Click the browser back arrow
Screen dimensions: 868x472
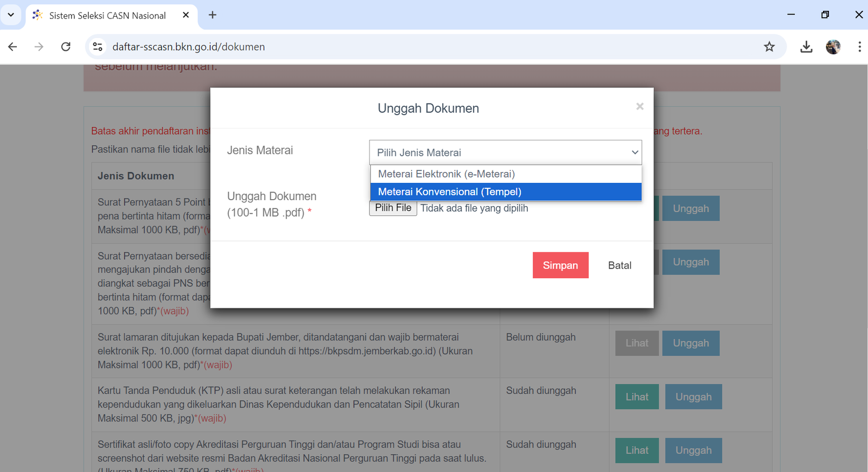point(12,47)
